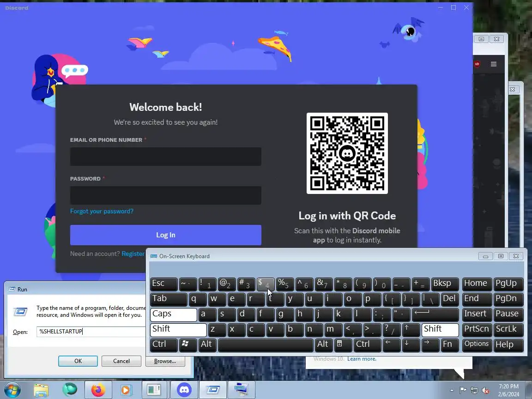Screen dimensions: 532x399
Task: Open the Windows Start menu orb
Action: pos(13,390)
